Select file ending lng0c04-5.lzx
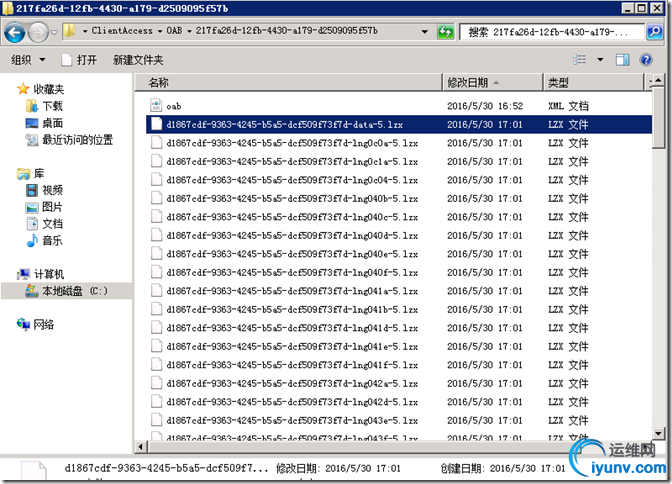Viewport: 672px width, 484px height. click(x=292, y=180)
